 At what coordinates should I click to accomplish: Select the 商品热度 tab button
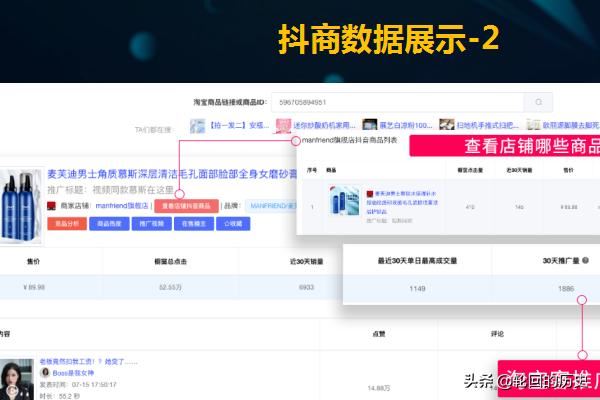(109, 224)
